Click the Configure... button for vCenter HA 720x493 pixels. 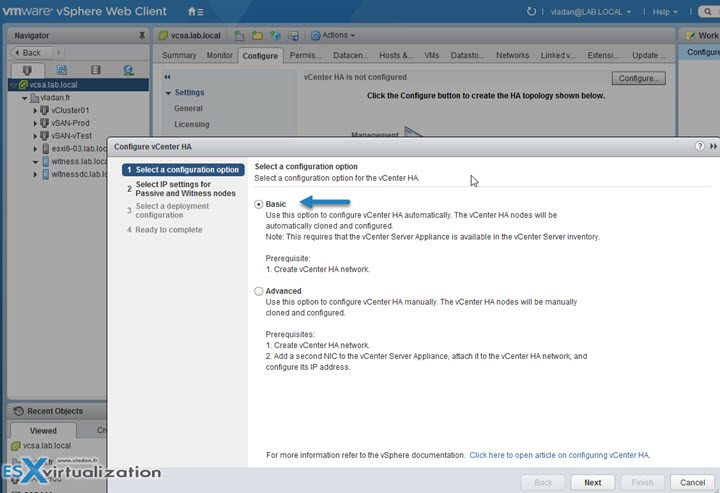coord(638,78)
